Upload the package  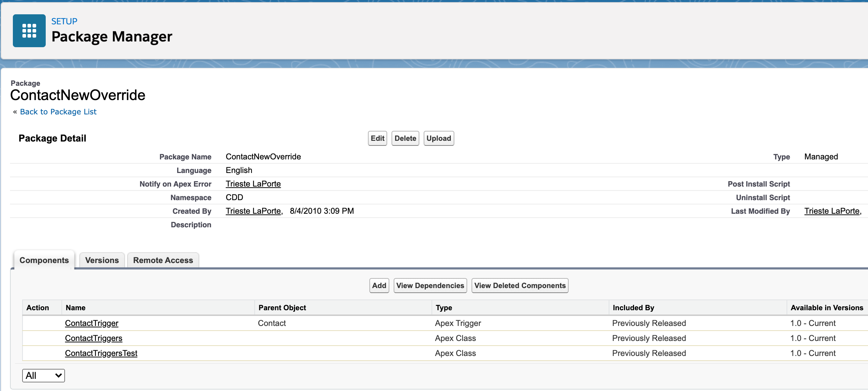[x=439, y=138]
